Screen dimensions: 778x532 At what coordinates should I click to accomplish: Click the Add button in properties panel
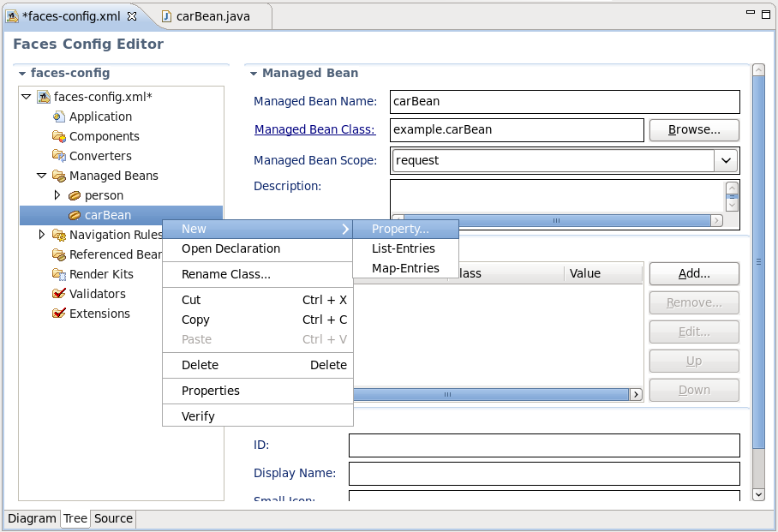[693, 273]
